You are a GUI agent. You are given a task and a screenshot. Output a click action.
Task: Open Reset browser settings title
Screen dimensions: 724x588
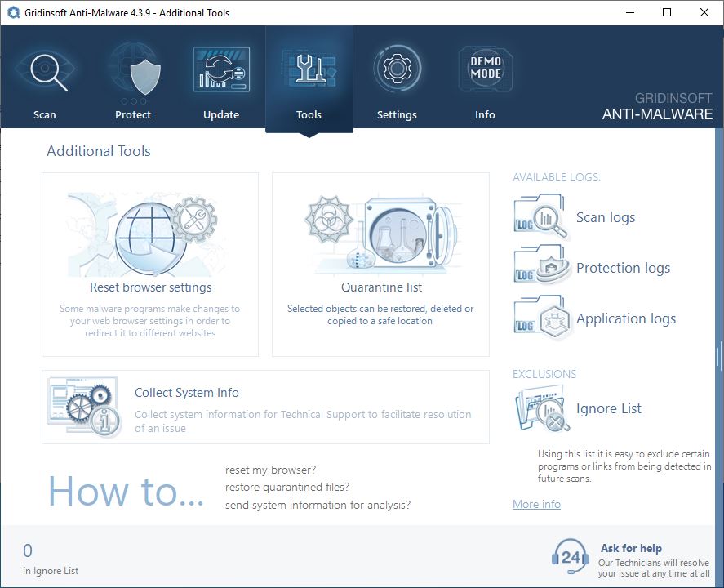click(x=150, y=287)
